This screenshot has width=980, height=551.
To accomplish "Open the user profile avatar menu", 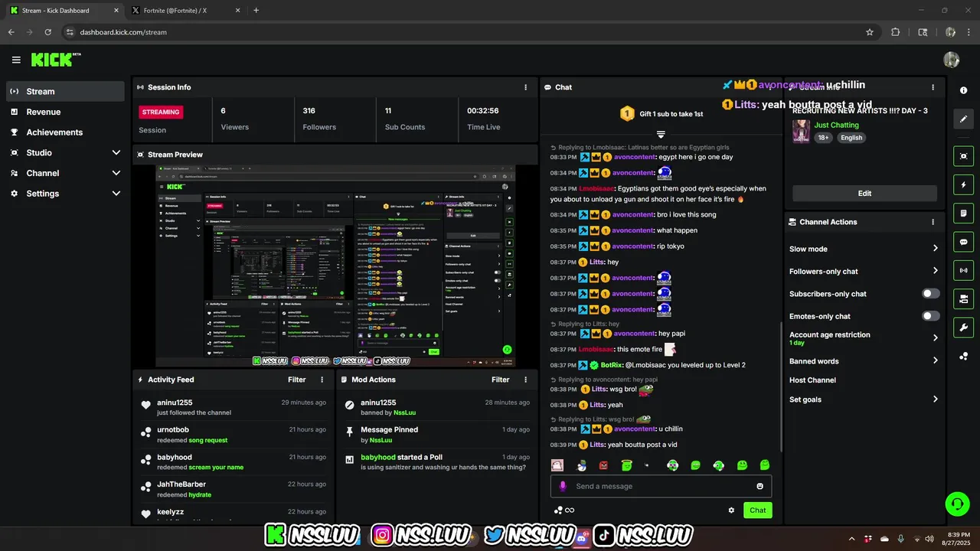I will tap(952, 60).
